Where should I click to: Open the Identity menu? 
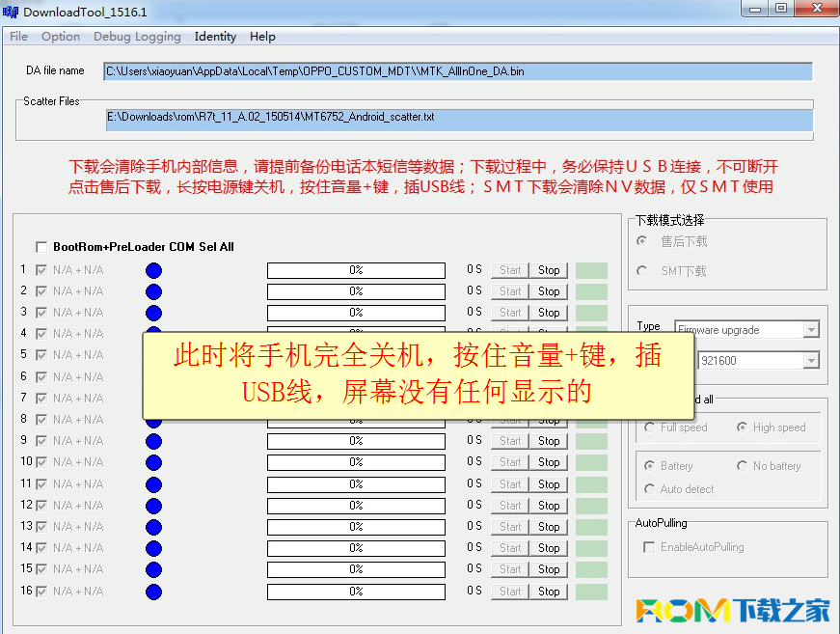pyautogui.click(x=215, y=37)
